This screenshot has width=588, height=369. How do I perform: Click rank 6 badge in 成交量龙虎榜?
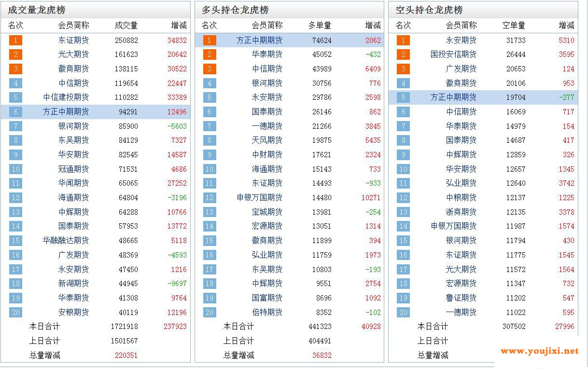point(16,112)
